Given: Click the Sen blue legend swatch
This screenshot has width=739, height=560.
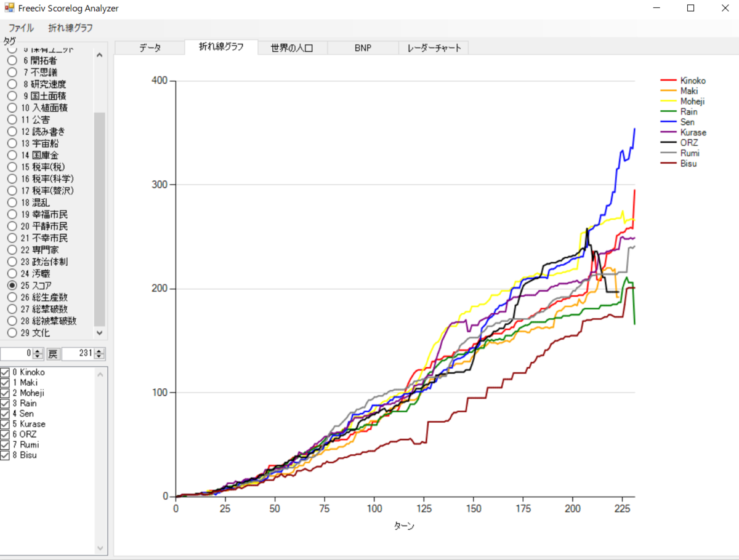Looking at the screenshot, I should [x=668, y=122].
